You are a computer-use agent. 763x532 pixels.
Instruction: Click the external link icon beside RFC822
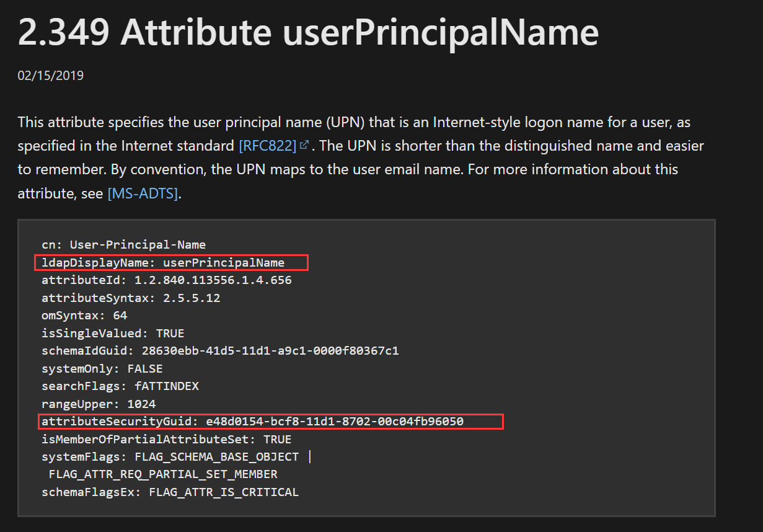pos(304,146)
